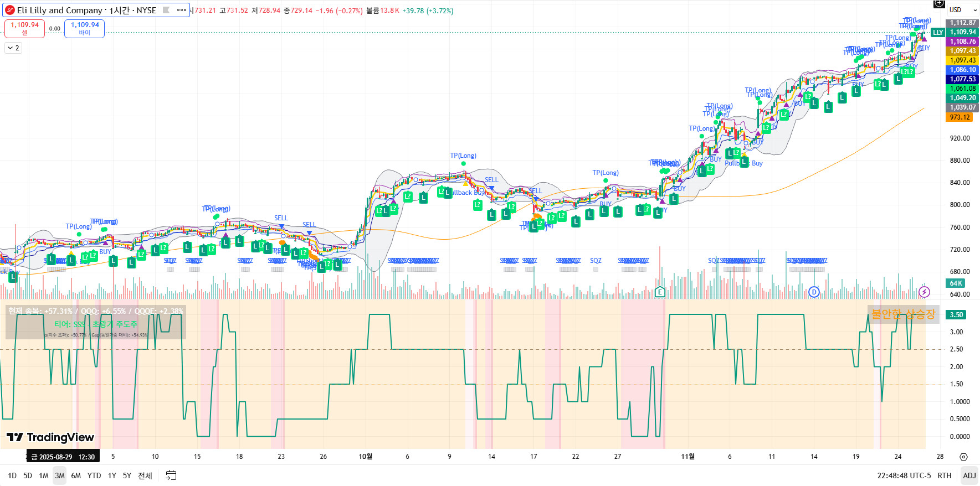Click the orange 973.12 price label
Viewport: 980px width, 486px height.
point(960,117)
